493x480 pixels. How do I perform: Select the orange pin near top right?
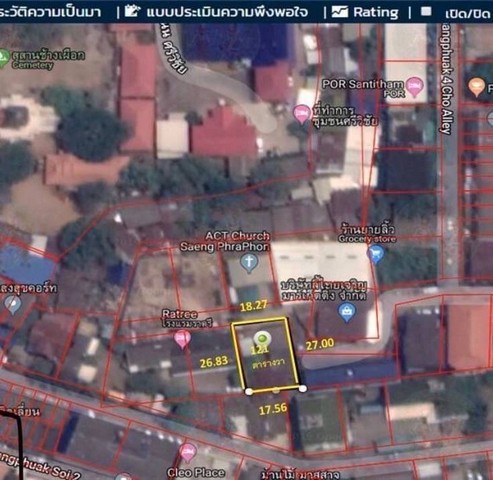pyautogui.click(x=476, y=87)
